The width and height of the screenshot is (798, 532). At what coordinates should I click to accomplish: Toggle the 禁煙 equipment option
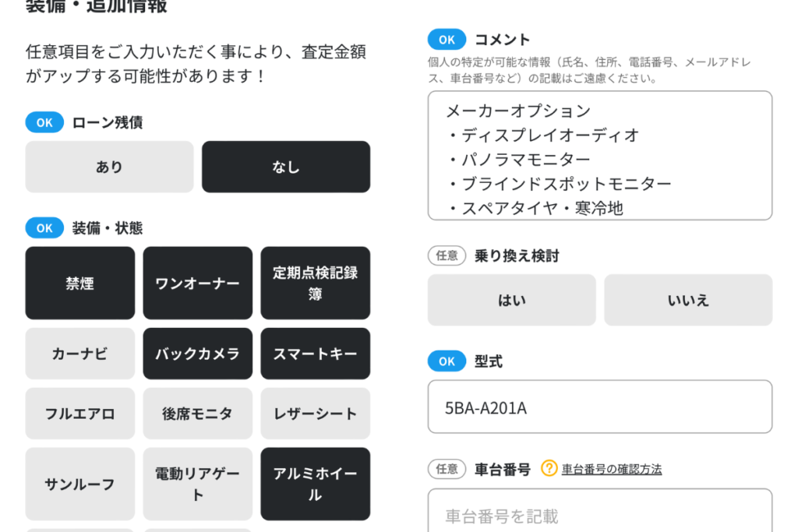79,284
